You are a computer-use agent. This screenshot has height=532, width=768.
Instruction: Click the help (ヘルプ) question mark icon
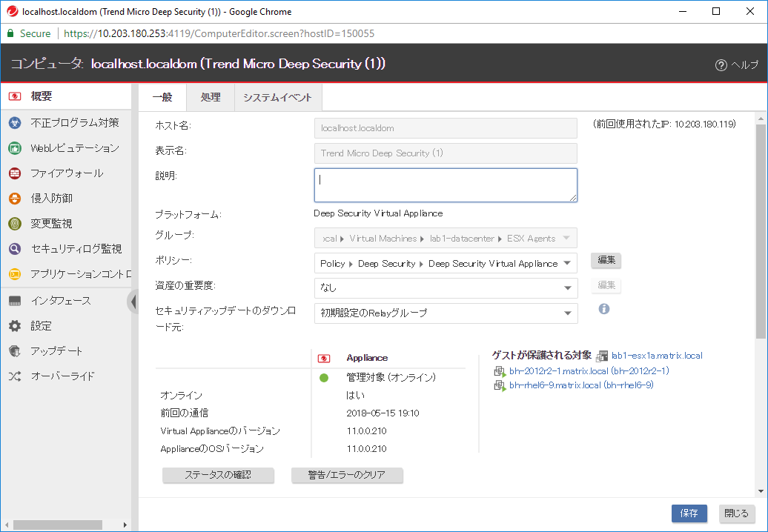(721, 65)
